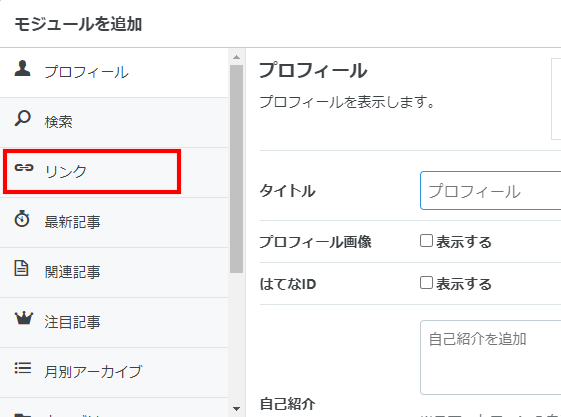The width and height of the screenshot is (561, 417).
Task: Click the はてなID label
Action: click(288, 284)
